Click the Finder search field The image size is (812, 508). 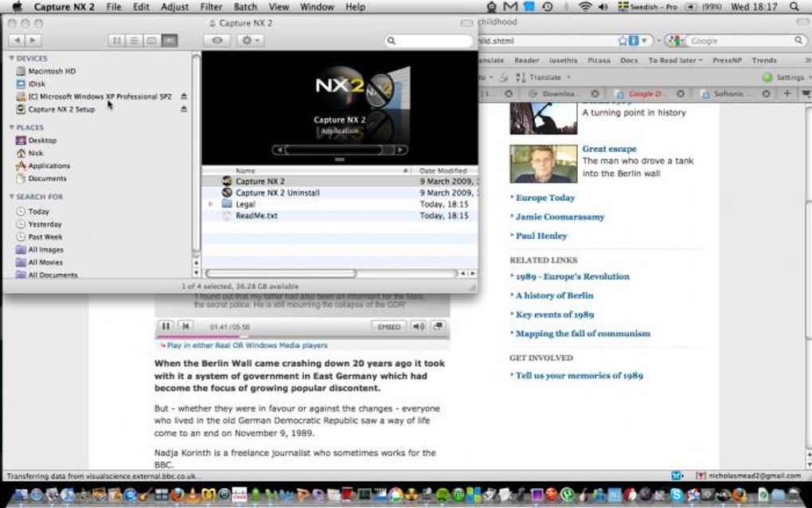pyautogui.click(x=429, y=41)
